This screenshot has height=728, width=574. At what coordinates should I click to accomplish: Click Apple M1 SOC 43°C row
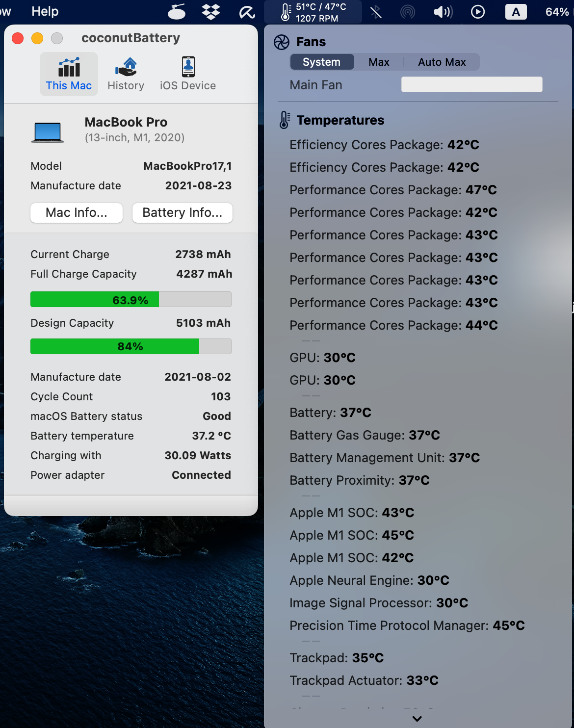pyautogui.click(x=352, y=513)
